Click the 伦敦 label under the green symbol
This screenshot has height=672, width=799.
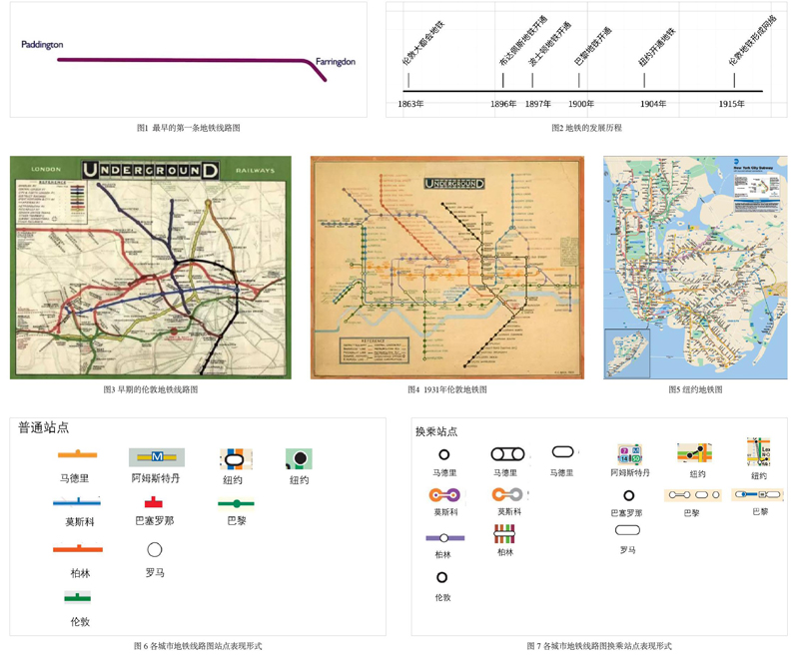pos(80,621)
